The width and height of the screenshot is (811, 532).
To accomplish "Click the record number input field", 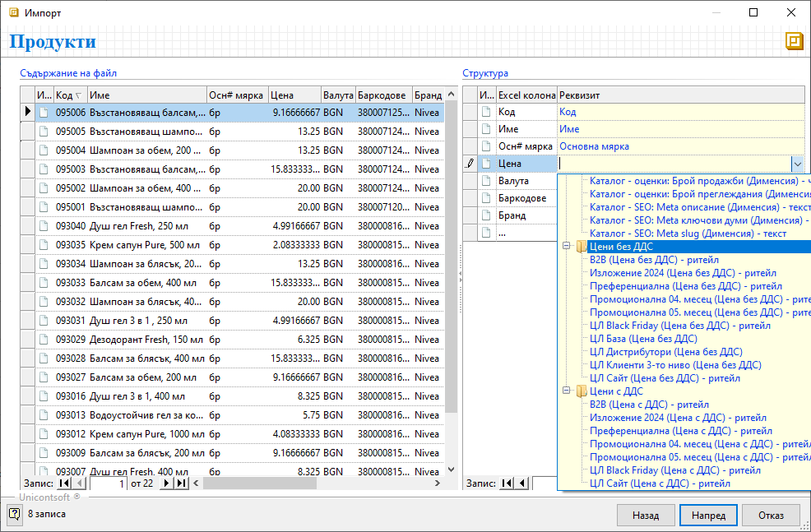I will click(x=108, y=483).
